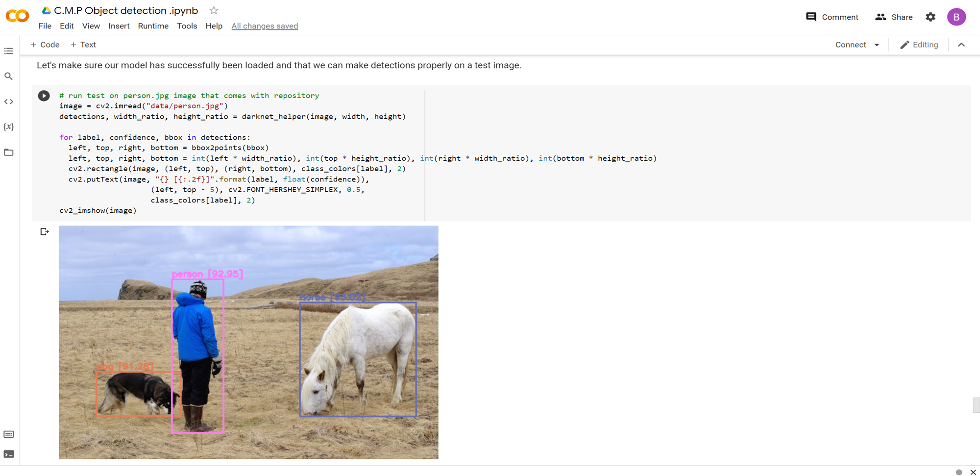Open the cell output view icon
This screenshot has height=476, width=980.
[45, 231]
